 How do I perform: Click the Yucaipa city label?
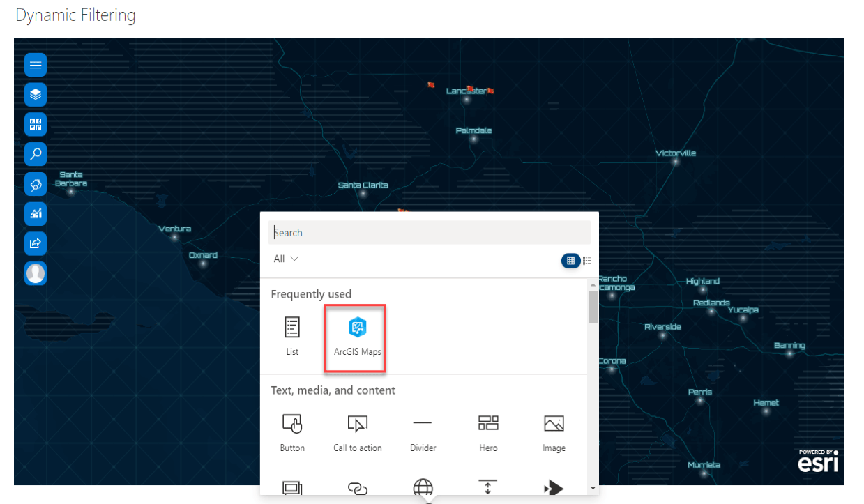(743, 310)
